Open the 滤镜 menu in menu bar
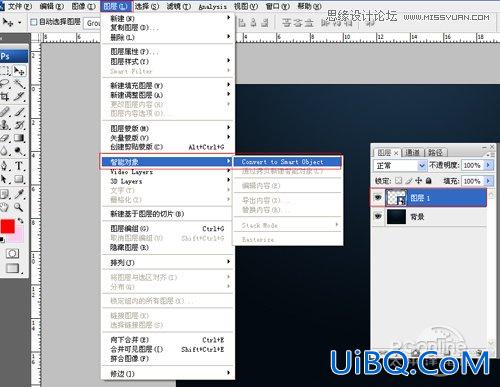This screenshot has height=387, width=500. 179,6
